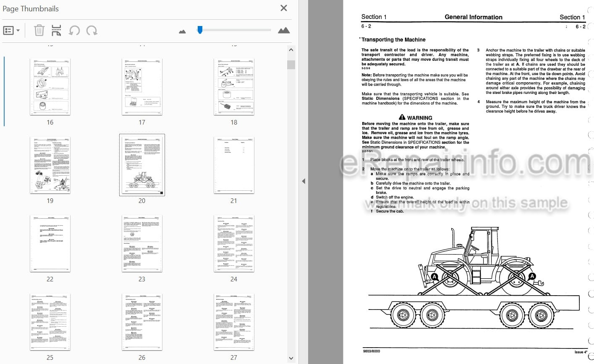Select page 23 thumbnail
594x364 pixels.
click(142, 244)
